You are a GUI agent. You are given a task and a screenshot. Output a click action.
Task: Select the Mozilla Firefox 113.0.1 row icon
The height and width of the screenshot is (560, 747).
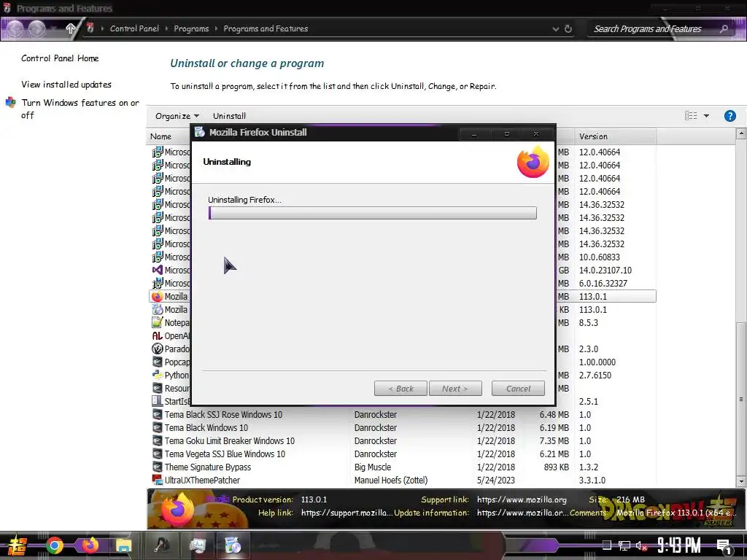coord(158,296)
